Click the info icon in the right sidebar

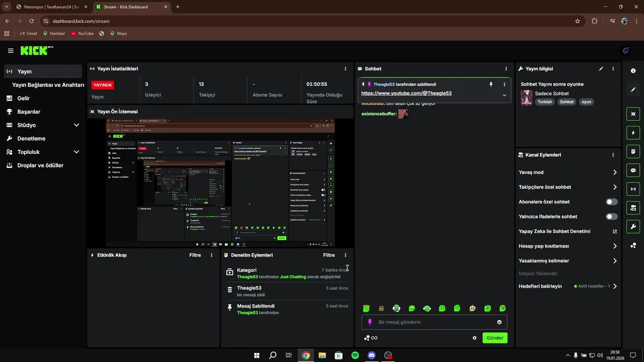pyautogui.click(x=633, y=71)
